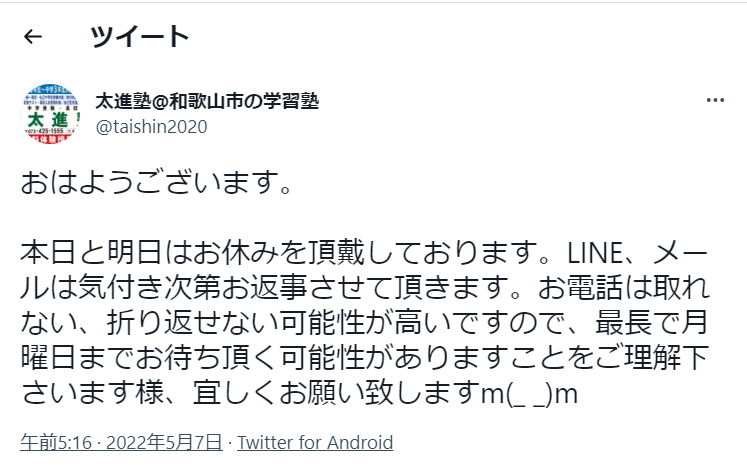The image size is (747, 471).
Task: Click display name 太進塾@和歌山市の学習塾
Action: click(x=207, y=101)
